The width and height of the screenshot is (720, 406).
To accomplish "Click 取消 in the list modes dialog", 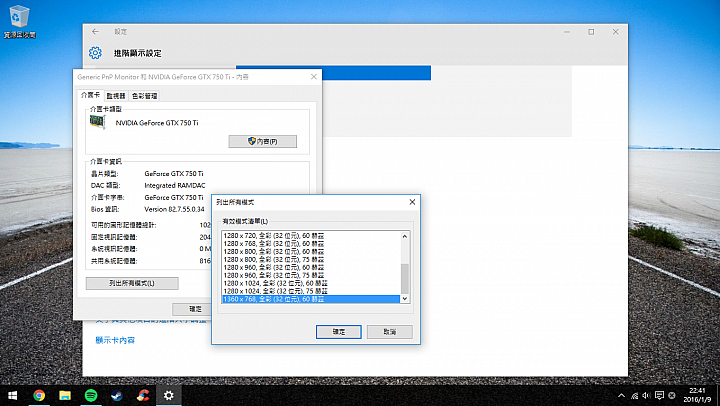I will [x=389, y=332].
